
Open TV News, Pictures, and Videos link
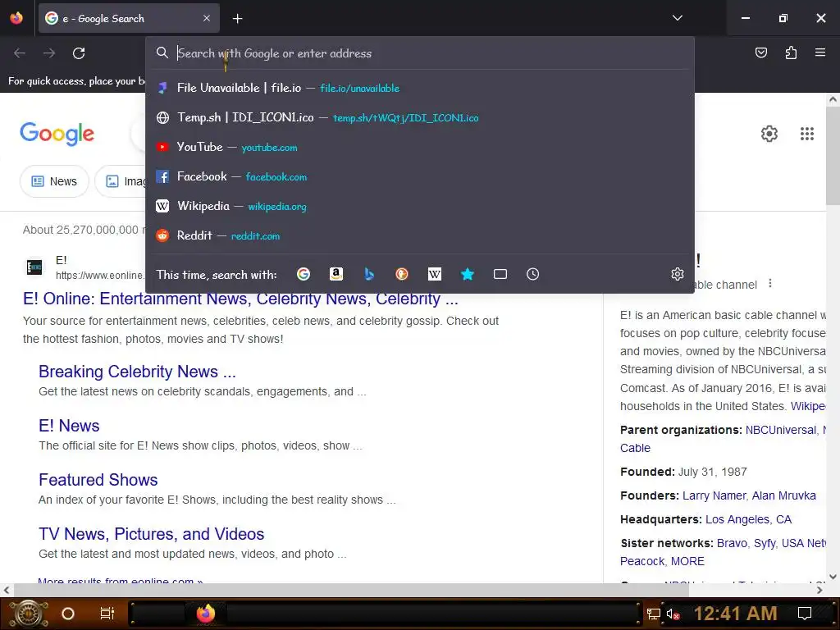coord(152,533)
